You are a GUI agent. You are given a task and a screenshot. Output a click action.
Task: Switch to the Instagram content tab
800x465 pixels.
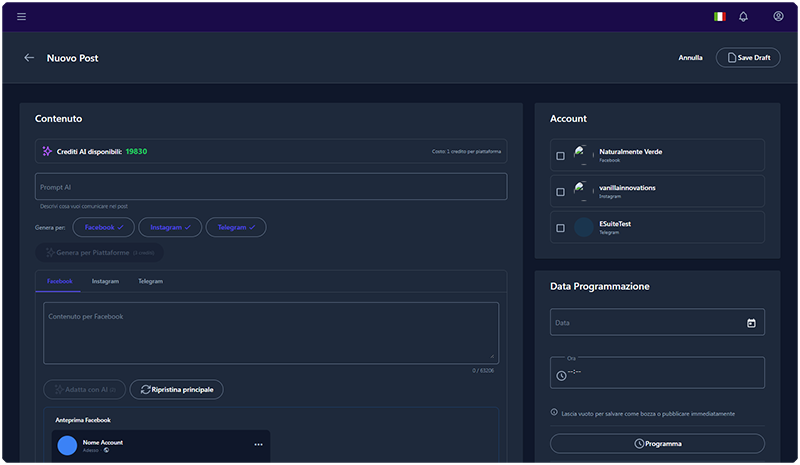(105, 282)
